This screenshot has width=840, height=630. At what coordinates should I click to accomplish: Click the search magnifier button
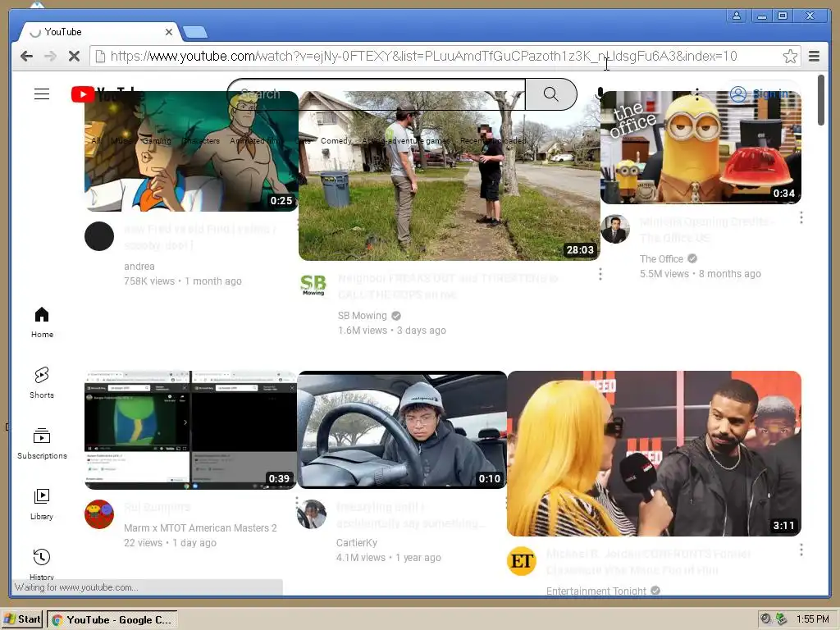coord(550,94)
